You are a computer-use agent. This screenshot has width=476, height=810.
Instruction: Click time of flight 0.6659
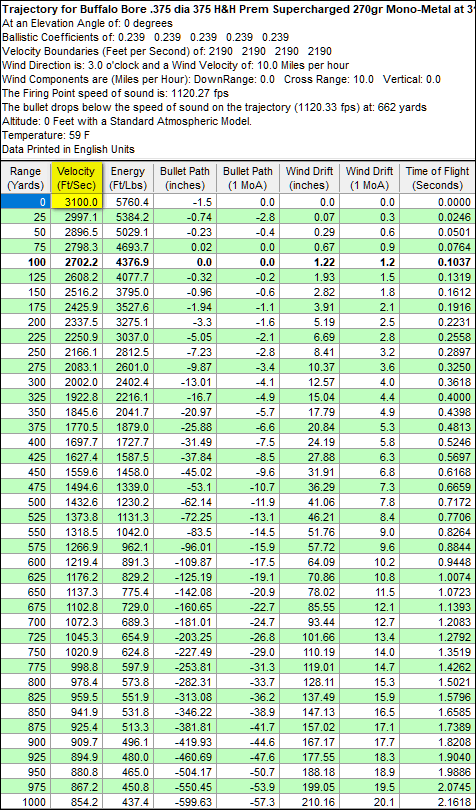click(437, 487)
